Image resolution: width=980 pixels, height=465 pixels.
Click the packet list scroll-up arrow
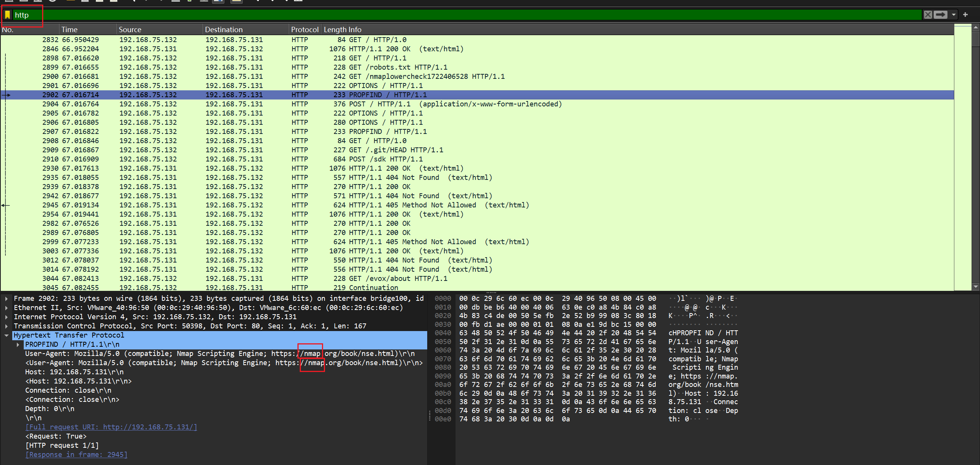point(975,28)
